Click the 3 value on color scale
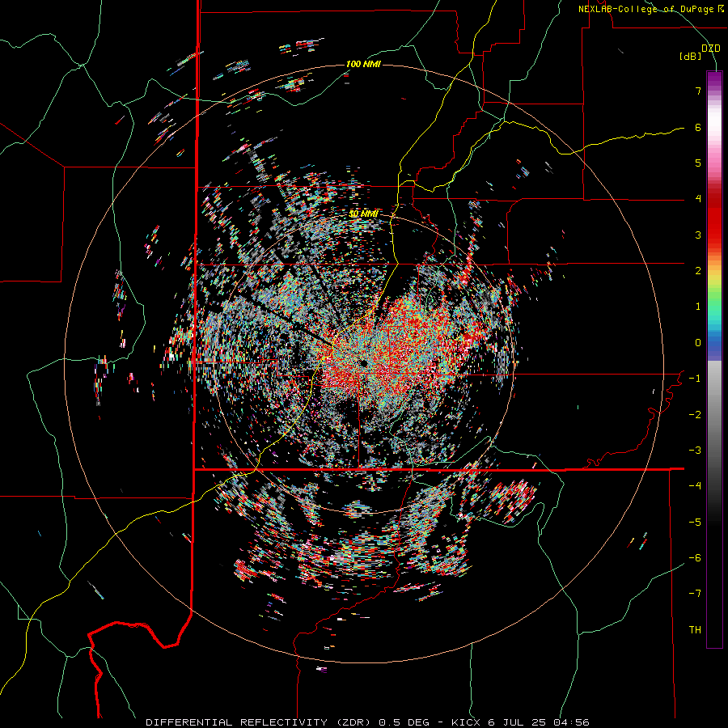 click(x=698, y=235)
